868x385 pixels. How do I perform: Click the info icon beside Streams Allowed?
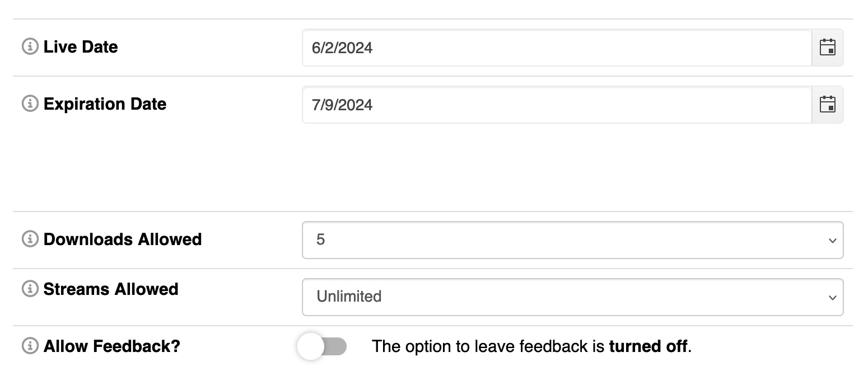click(x=30, y=289)
